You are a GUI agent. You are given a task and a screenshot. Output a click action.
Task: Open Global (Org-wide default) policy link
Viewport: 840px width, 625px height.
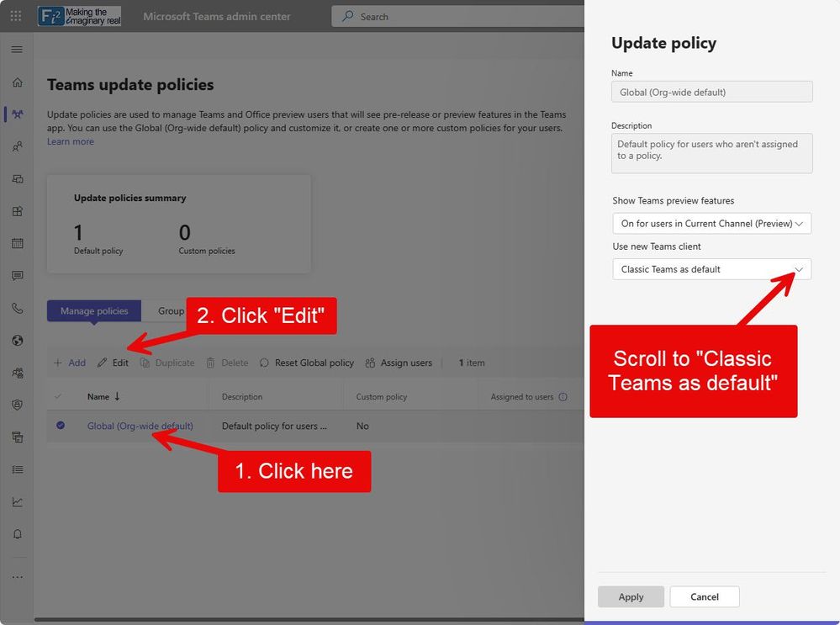point(140,426)
